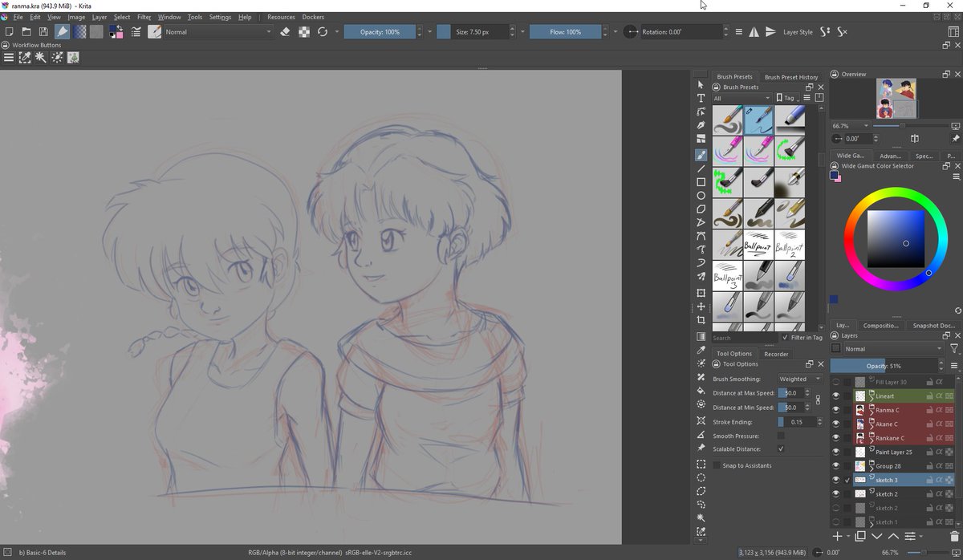The width and height of the screenshot is (963, 560).
Task: Open the Settings menu
Action: 220,17
